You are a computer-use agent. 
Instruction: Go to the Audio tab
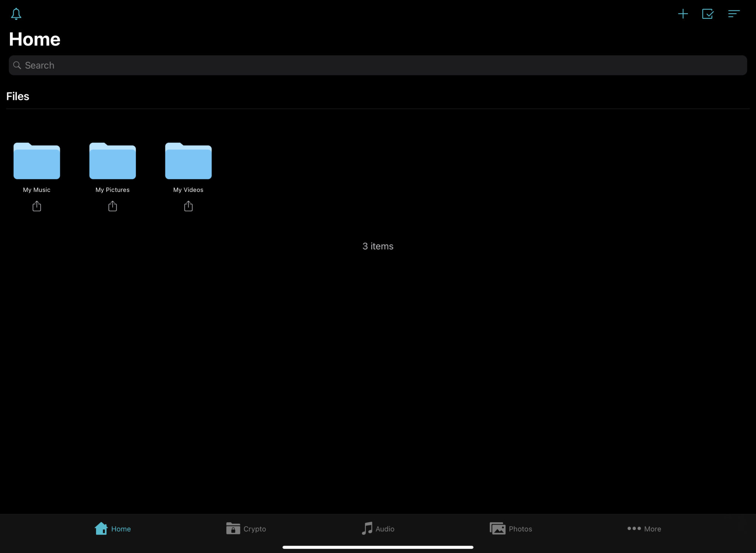(x=378, y=529)
